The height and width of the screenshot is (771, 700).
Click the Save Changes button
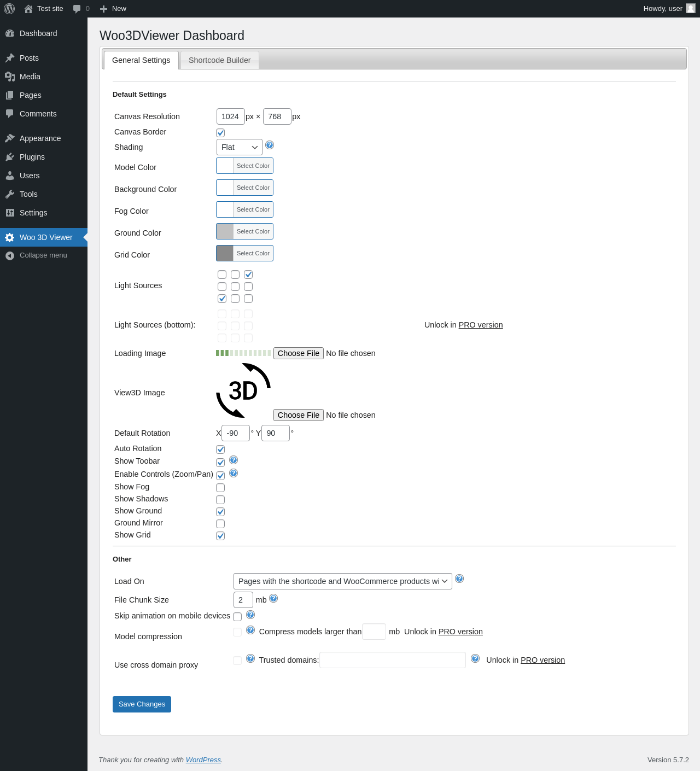(x=142, y=704)
